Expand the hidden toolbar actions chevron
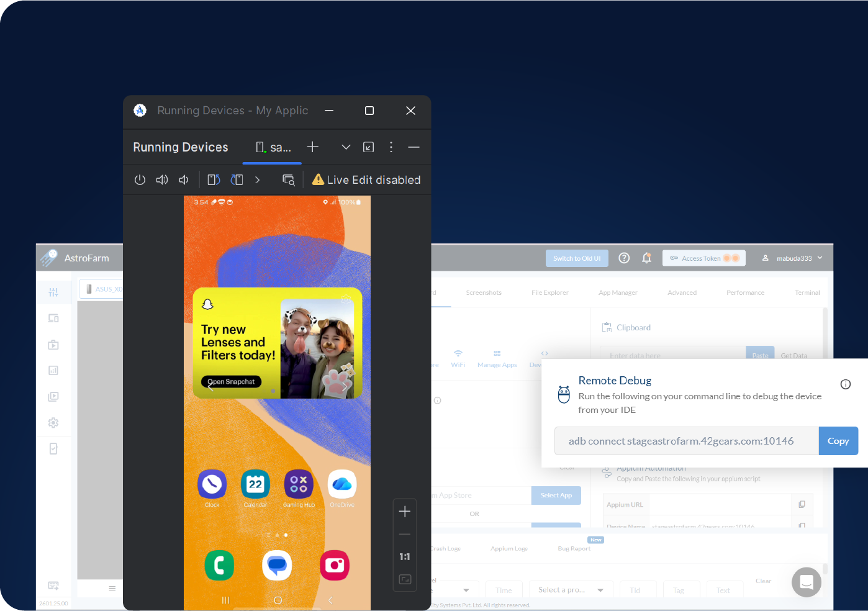This screenshot has height=611, width=868. pos(258,180)
